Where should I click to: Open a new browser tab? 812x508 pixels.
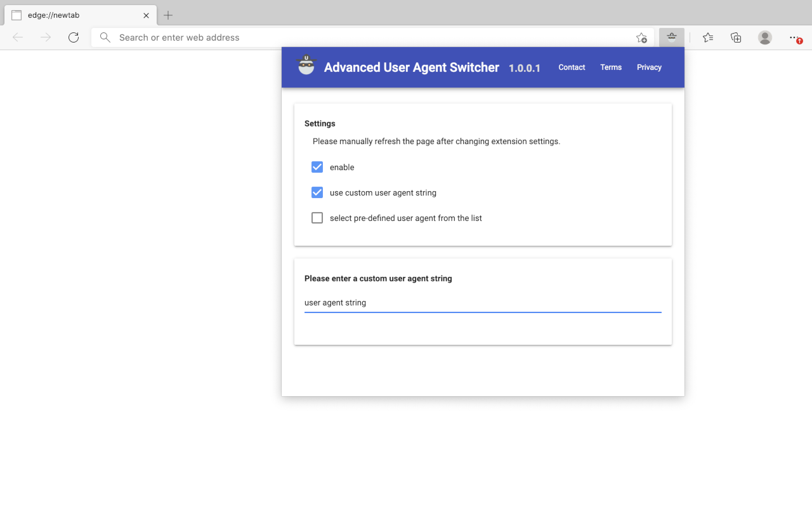tap(168, 15)
